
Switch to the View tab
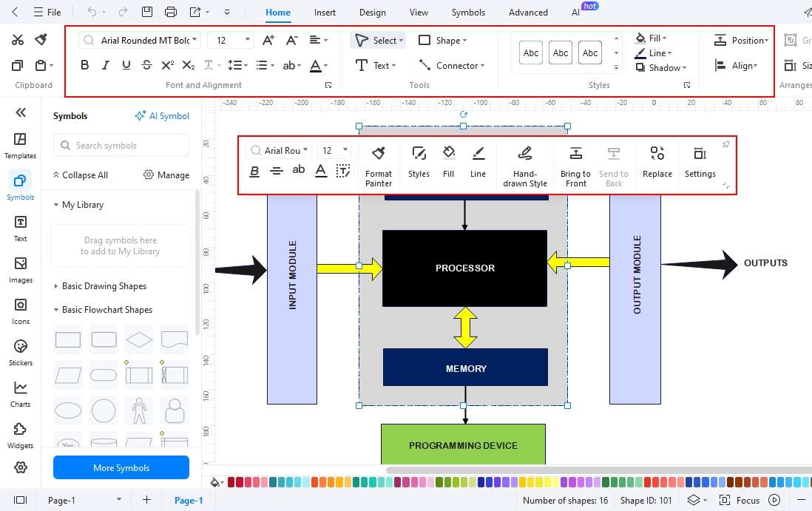click(419, 13)
